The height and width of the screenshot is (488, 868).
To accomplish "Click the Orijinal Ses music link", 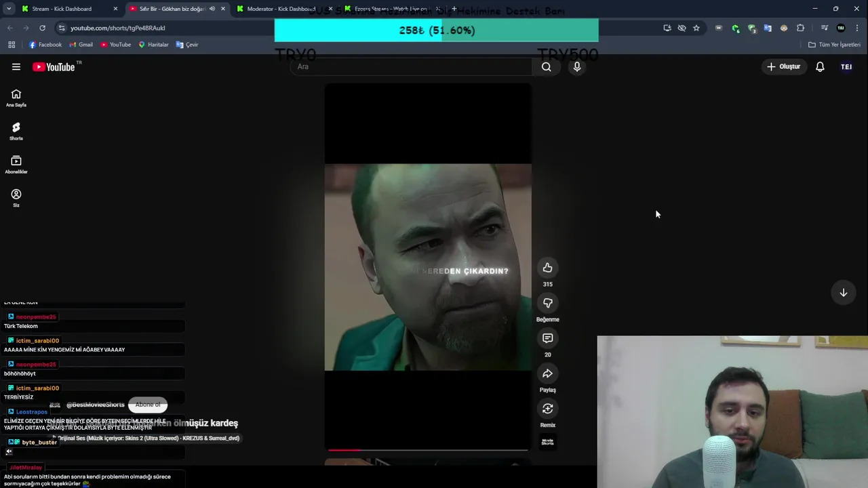I will [x=149, y=438].
